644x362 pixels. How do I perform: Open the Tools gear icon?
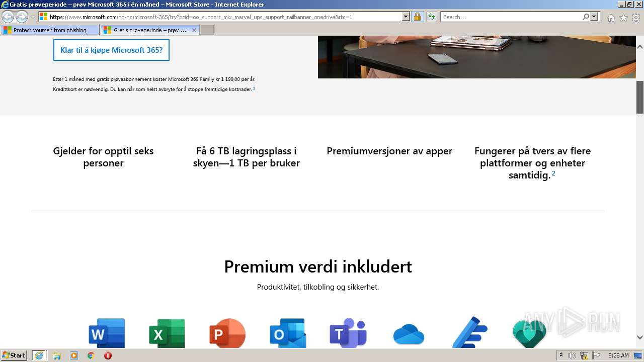pyautogui.click(x=636, y=18)
